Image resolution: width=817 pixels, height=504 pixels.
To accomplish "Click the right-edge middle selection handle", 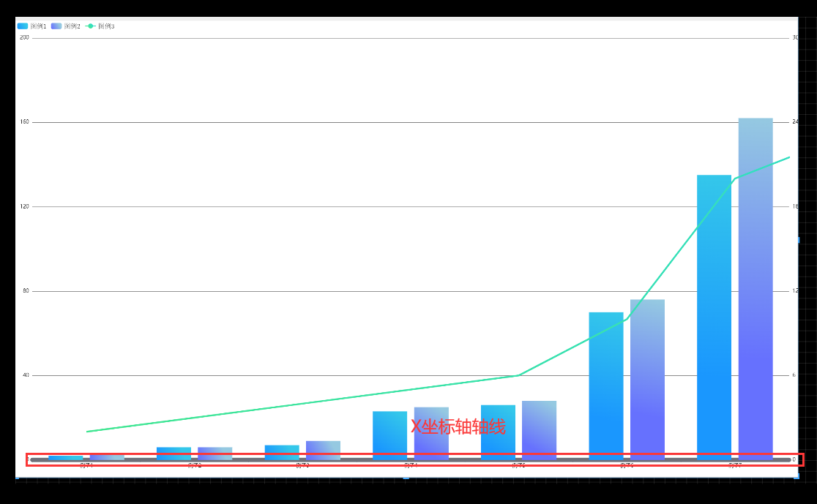I will (x=797, y=240).
